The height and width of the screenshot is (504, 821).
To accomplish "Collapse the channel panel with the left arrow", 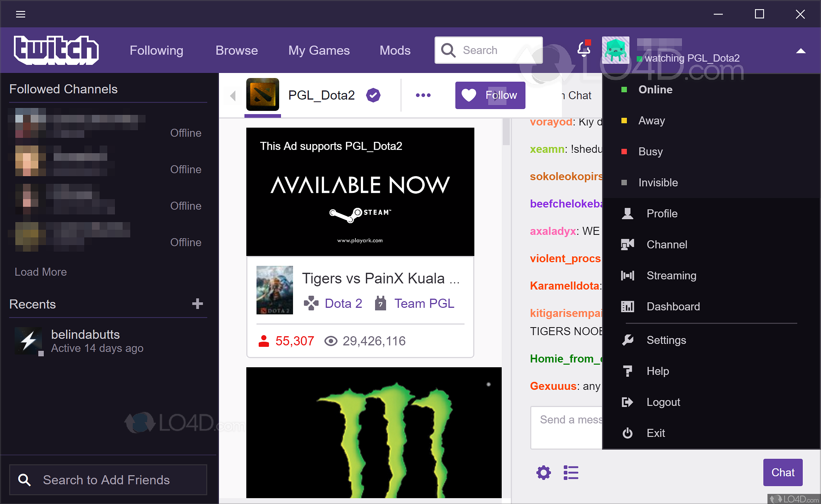I will point(233,96).
